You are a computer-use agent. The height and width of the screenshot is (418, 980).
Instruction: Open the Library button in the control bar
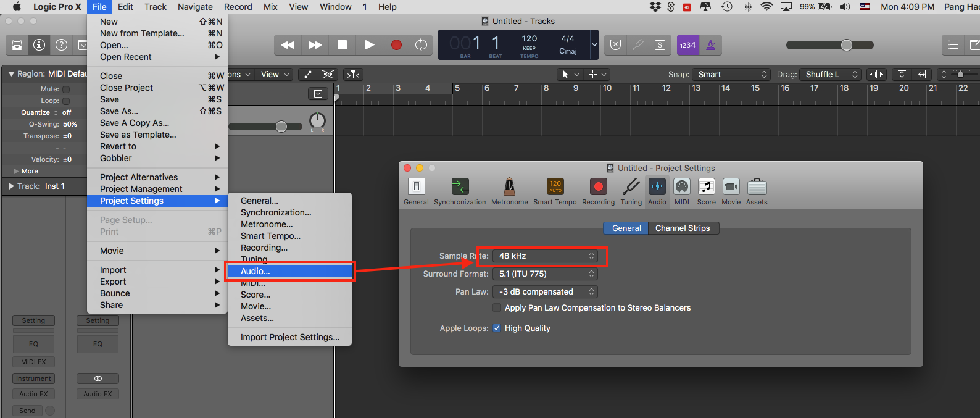pos(17,44)
